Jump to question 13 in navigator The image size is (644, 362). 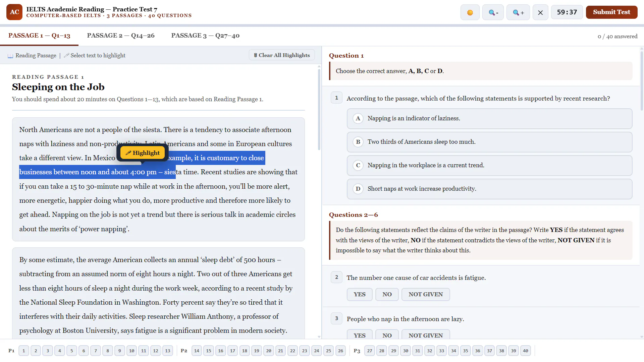[x=168, y=351]
